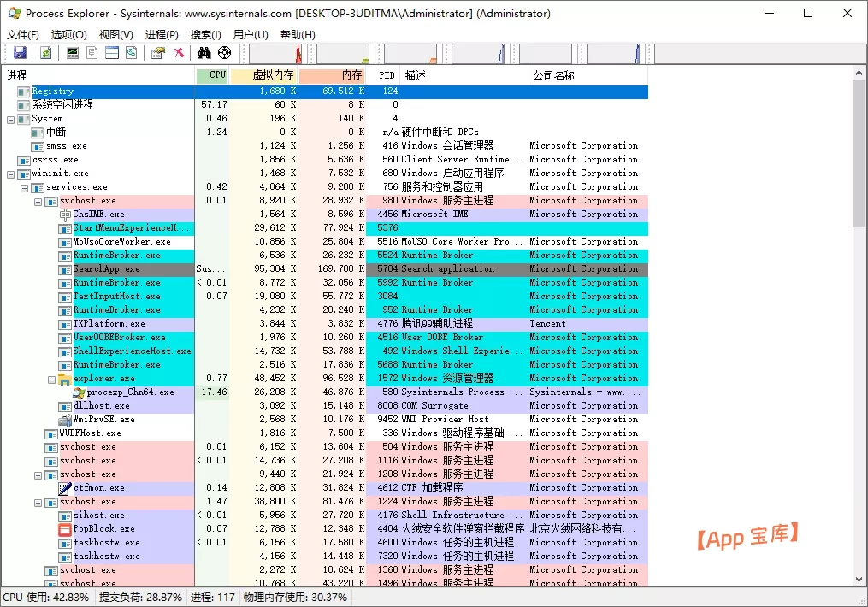Click the red PopBlock.exe process icon
The width and height of the screenshot is (868, 607).
click(x=65, y=529)
